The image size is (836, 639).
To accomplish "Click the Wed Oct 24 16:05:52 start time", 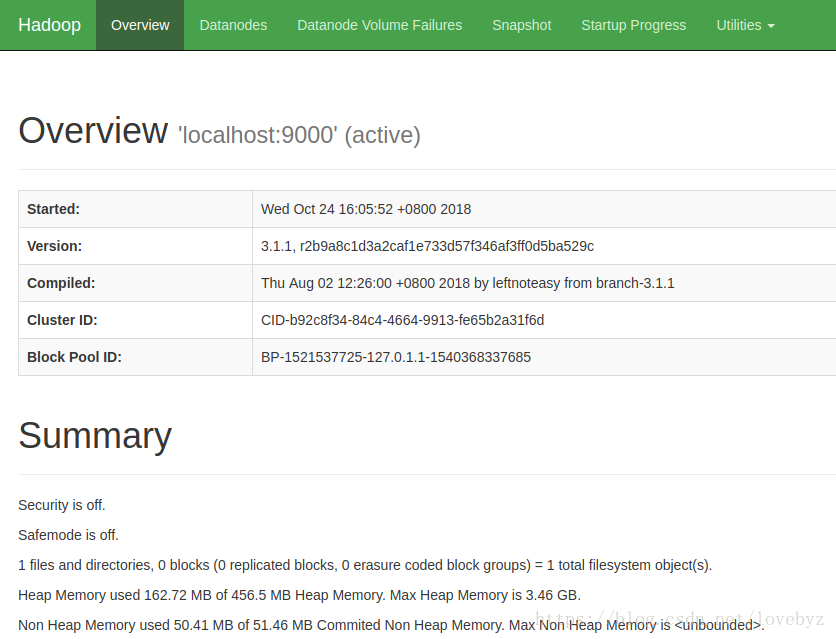I will point(366,209).
